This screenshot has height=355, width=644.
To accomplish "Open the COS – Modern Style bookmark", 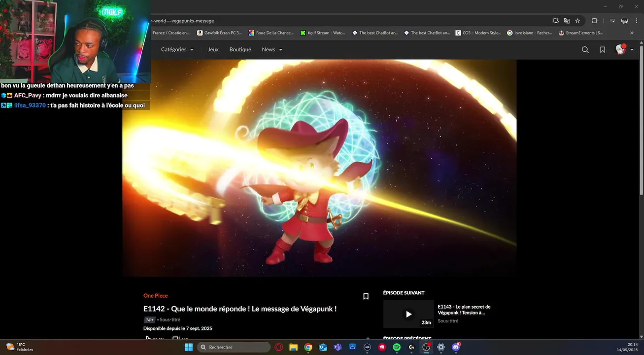I will [x=478, y=33].
